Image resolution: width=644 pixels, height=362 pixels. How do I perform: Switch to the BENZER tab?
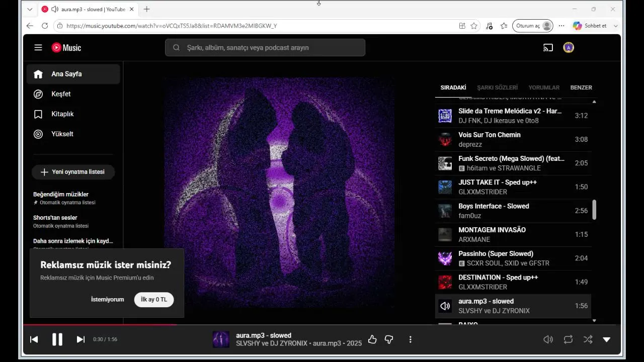coord(581,87)
